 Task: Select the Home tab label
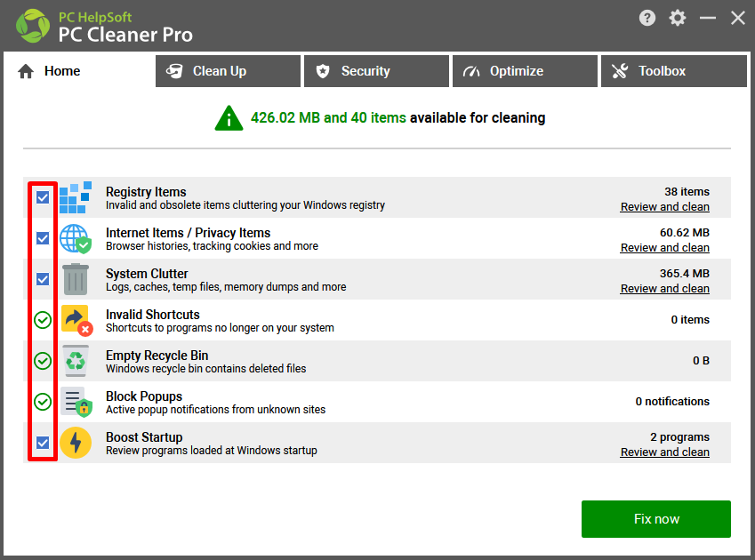[x=62, y=71]
